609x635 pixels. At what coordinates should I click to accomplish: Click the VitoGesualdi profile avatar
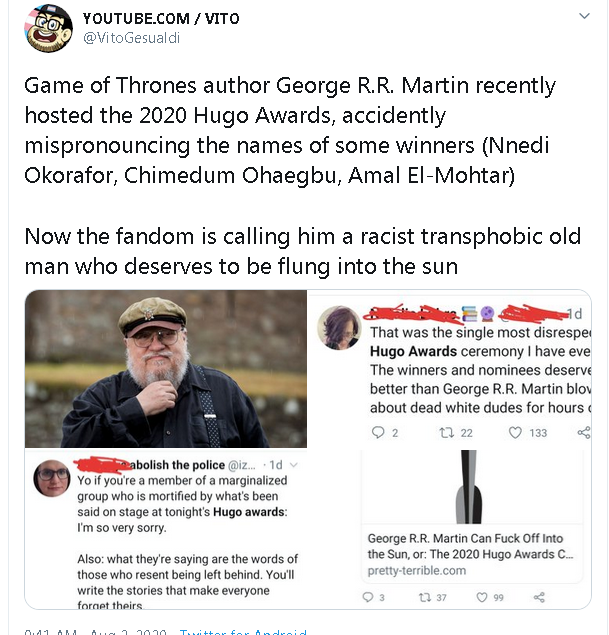tap(48, 29)
